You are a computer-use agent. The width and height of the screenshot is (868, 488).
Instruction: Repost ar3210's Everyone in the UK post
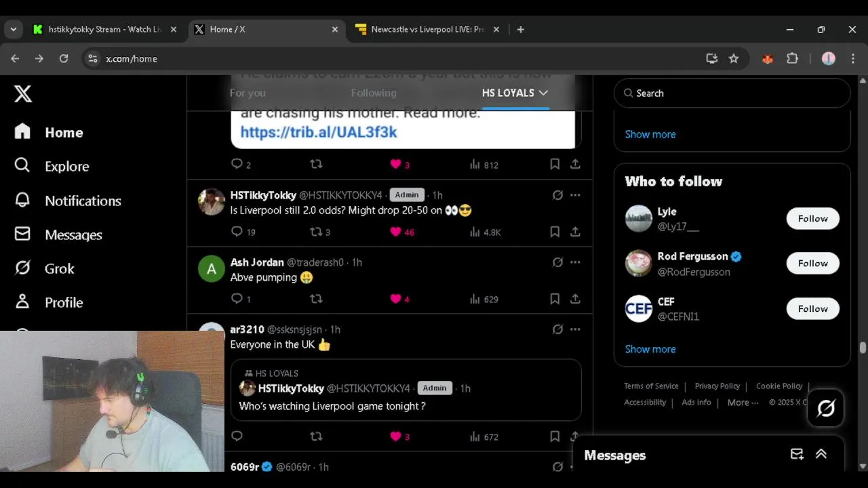(x=316, y=436)
